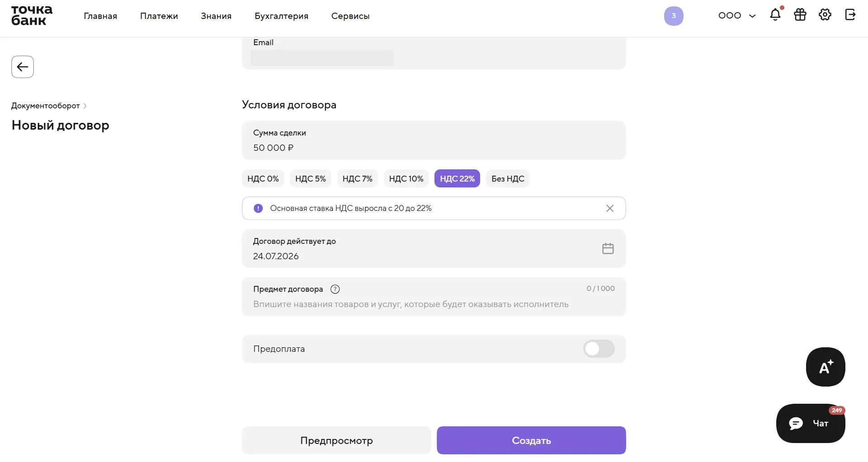Enable the Предоплата toggle
This screenshot has height=462, width=868.
tap(599, 349)
